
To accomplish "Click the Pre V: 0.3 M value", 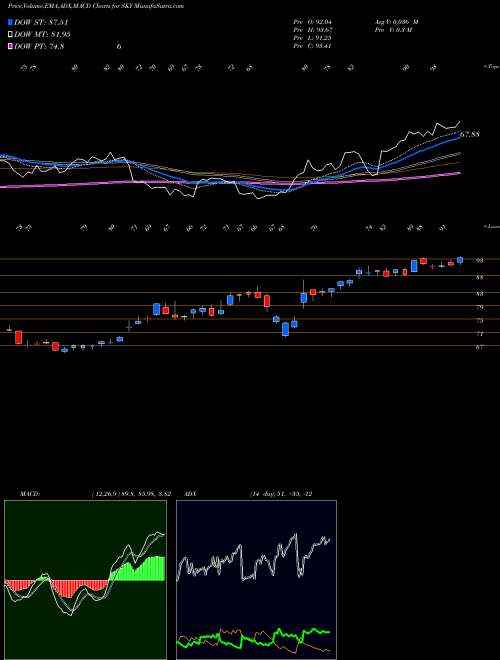I will (x=392, y=30).
